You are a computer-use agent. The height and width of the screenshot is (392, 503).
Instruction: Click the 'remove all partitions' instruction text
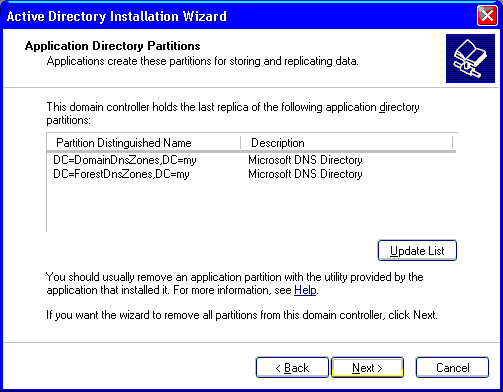242,315
